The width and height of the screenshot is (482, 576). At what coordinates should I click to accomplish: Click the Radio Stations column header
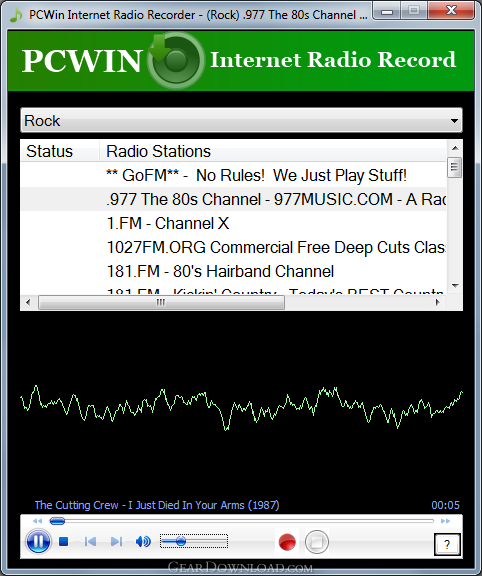(x=273, y=151)
